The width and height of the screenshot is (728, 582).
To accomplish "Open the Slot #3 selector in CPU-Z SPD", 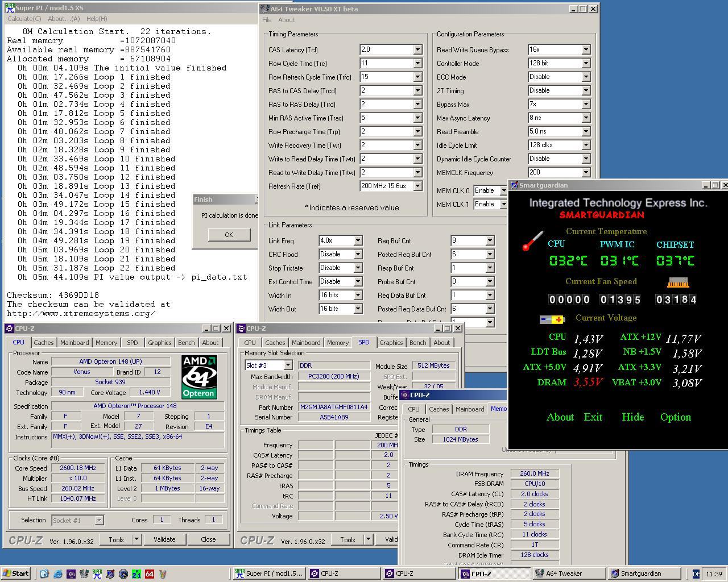I will point(268,365).
